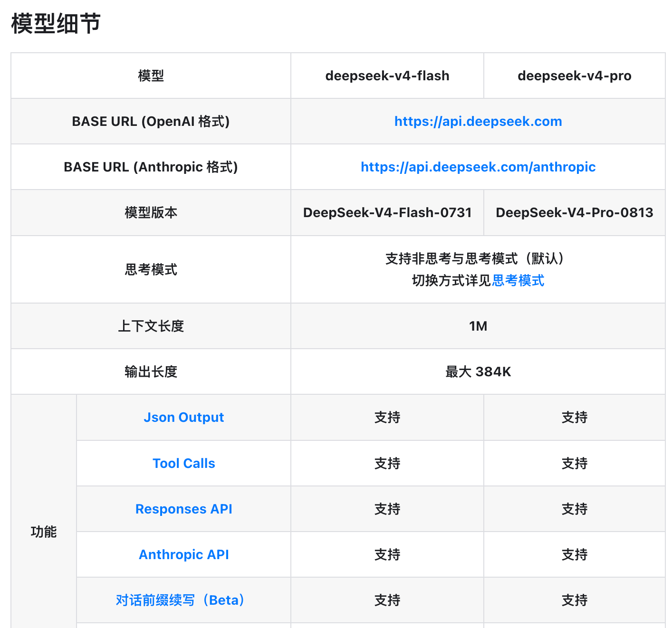The image size is (672, 628).
Task: Click the 输出长度 row label
Action: click(x=151, y=372)
